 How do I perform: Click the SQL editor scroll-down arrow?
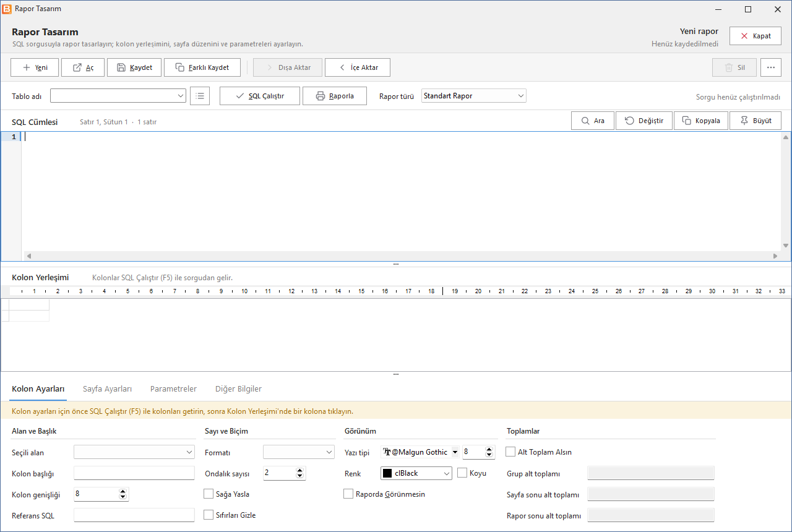coord(786,246)
